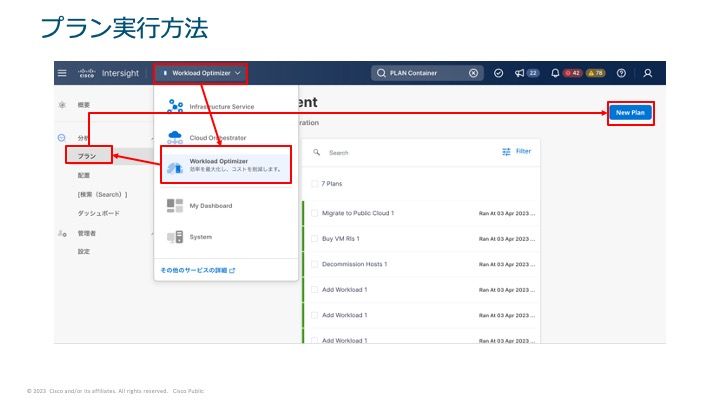
Task: Open the Migrate to Public Cloud 1 plan
Action: 358,213
